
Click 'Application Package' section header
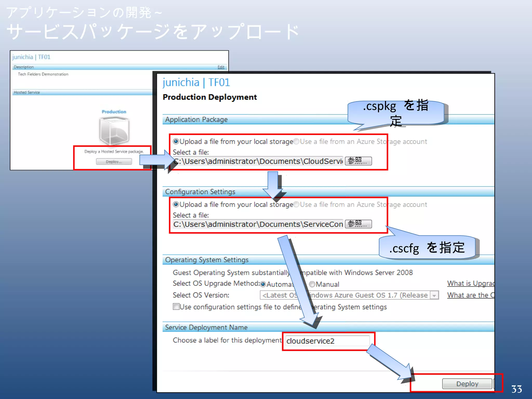[x=196, y=119]
